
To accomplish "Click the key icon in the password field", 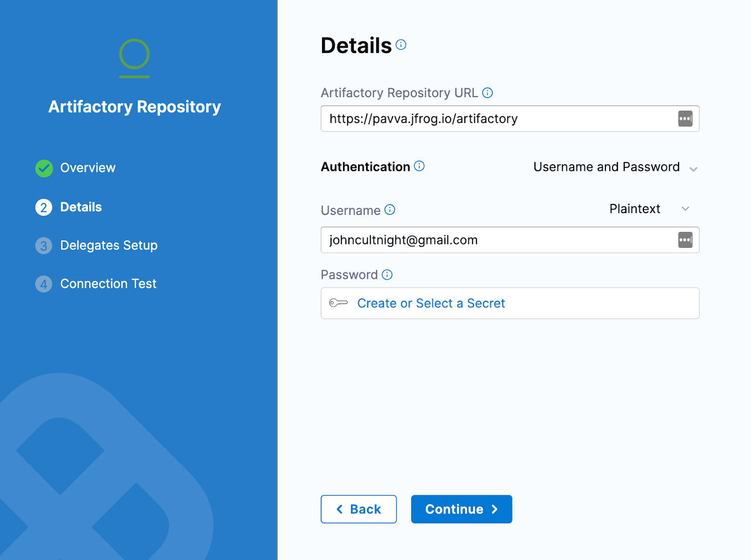I will (x=338, y=303).
